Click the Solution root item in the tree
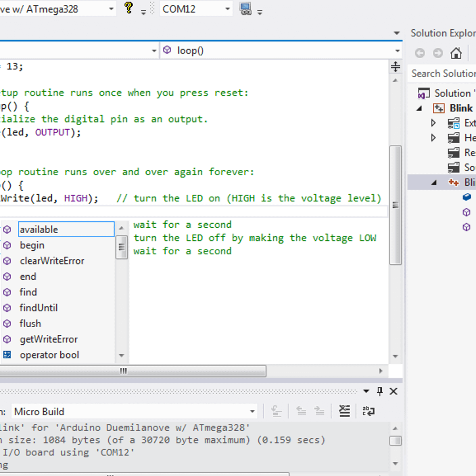 click(452, 93)
